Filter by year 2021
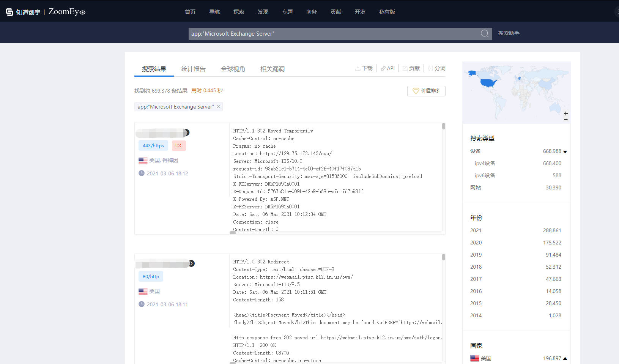The height and width of the screenshot is (364, 619). pyautogui.click(x=476, y=230)
